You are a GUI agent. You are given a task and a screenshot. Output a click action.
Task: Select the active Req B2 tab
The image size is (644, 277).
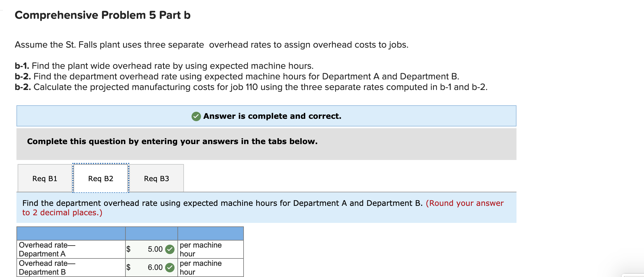pos(100,178)
